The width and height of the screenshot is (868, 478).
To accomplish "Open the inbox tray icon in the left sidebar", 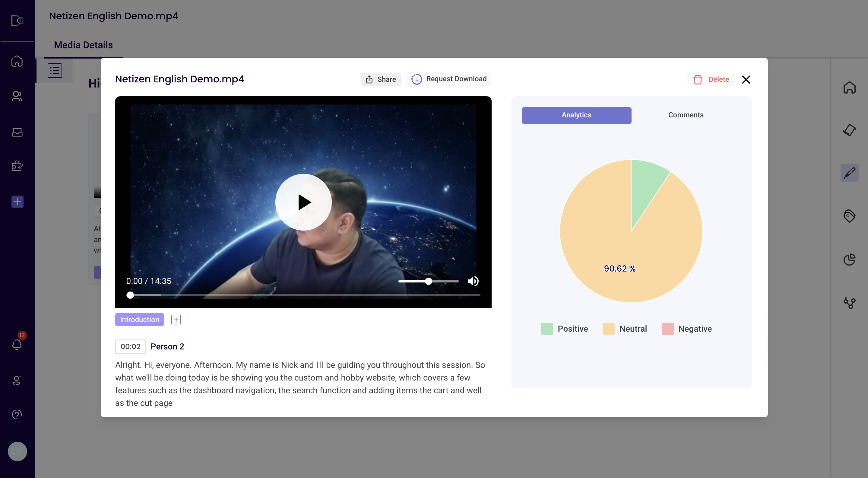I will 17,132.
